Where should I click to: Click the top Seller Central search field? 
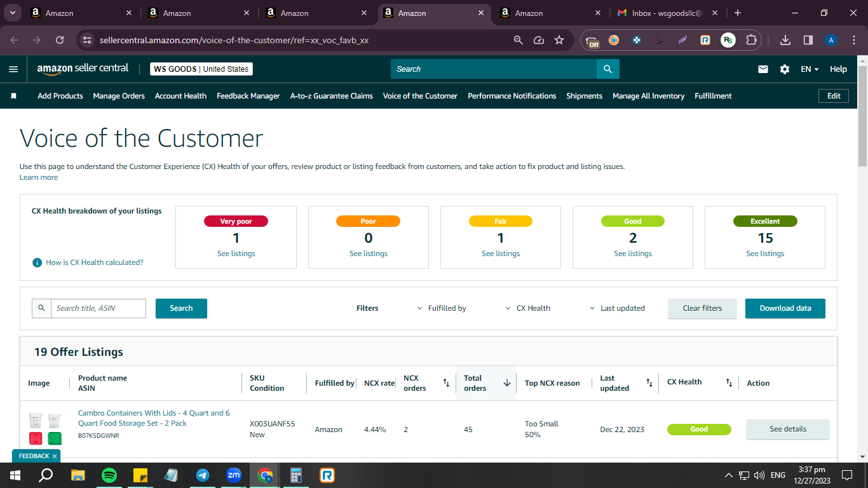494,69
